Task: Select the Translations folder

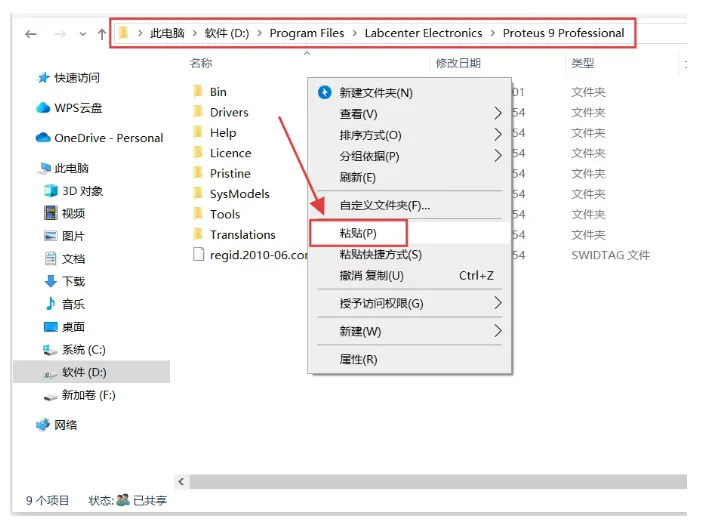Action: (x=243, y=235)
